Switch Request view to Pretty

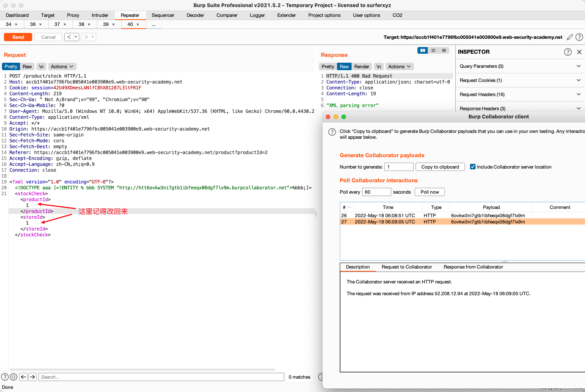pyautogui.click(x=11, y=66)
